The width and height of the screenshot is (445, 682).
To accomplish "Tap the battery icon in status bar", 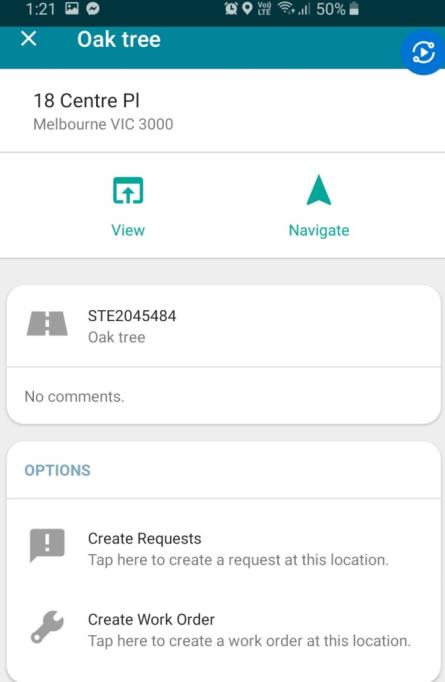I will tap(354, 8).
